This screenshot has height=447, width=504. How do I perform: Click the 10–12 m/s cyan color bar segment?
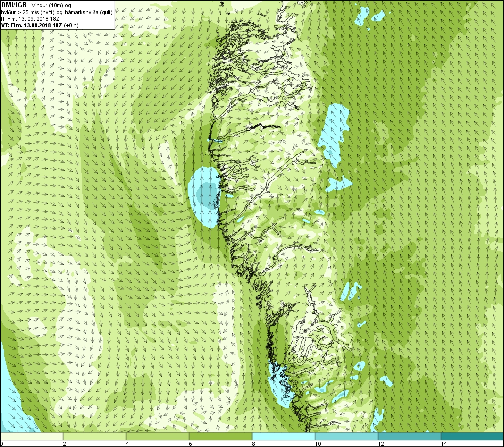[x=347, y=436]
